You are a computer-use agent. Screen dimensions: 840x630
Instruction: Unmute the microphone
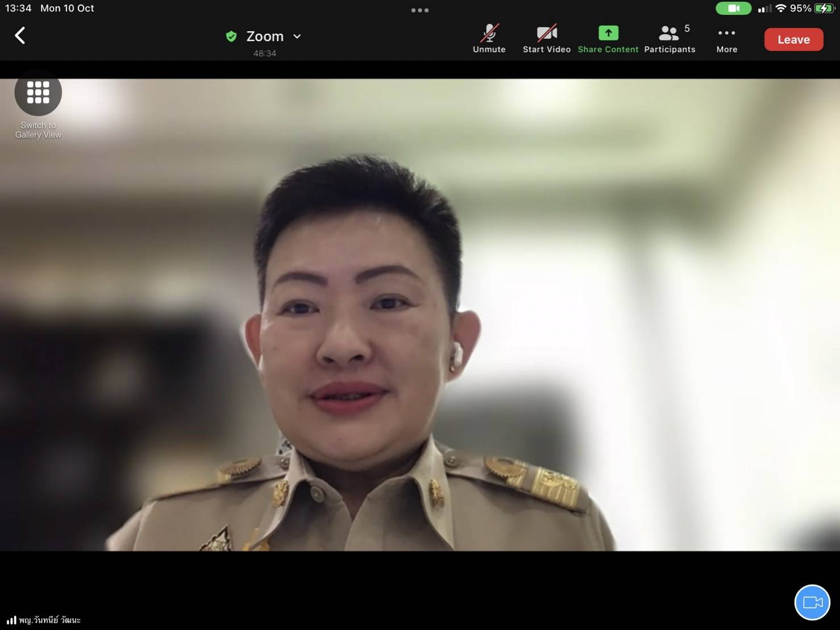pyautogui.click(x=489, y=39)
